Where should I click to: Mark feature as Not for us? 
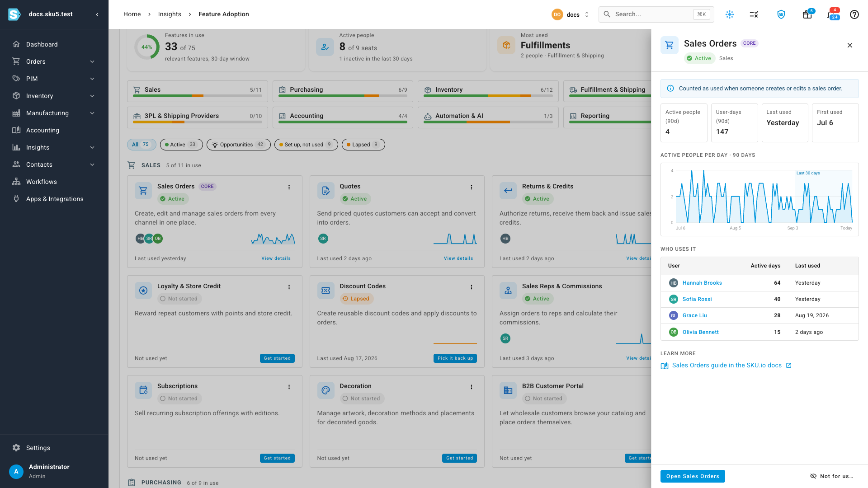(832, 476)
